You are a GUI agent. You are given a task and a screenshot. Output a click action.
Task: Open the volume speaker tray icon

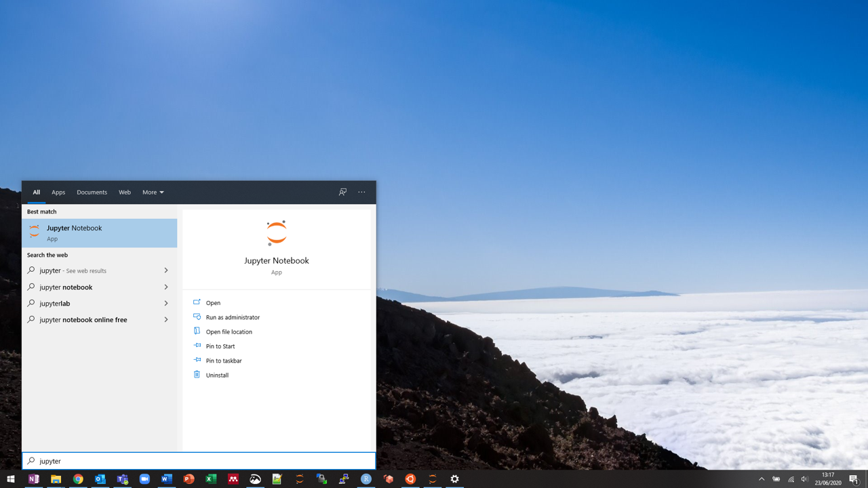[805, 479]
